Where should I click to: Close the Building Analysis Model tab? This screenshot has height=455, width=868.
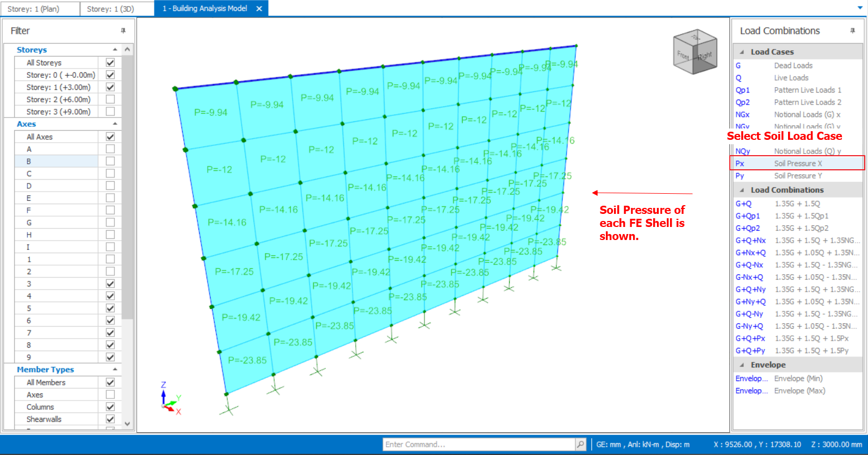point(259,9)
